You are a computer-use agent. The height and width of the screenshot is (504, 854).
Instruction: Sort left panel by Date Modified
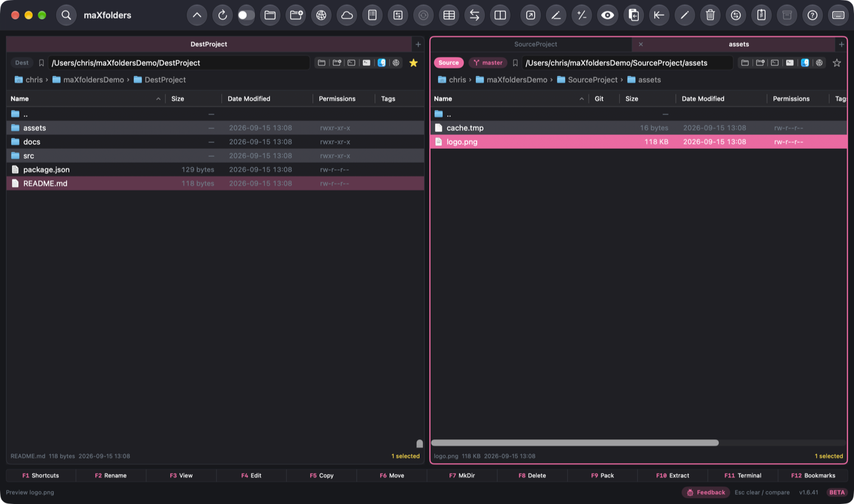tap(267, 99)
